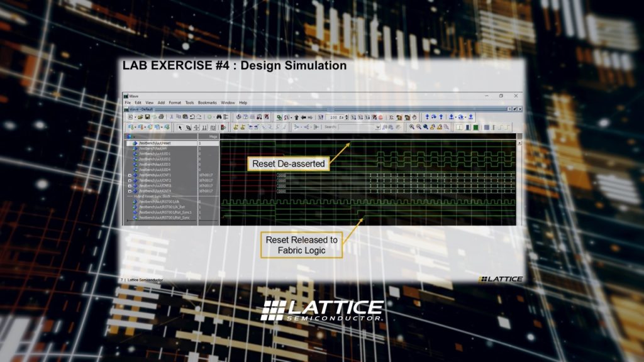Select the CNT1 signal name
This screenshot has width=644, height=362.
155,175
